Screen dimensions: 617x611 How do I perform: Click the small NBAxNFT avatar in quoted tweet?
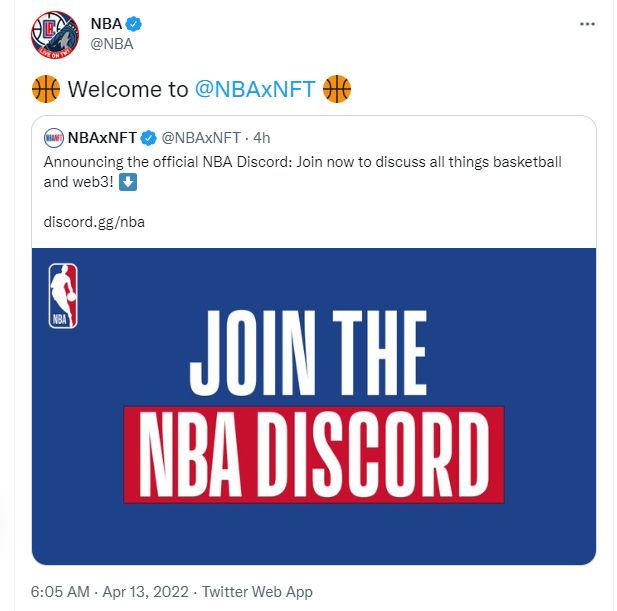(54, 137)
